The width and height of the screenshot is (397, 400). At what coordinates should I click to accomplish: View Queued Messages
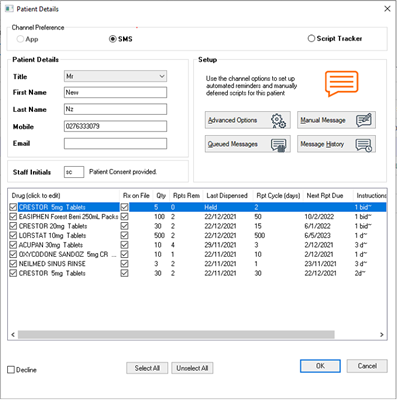point(248,144)
